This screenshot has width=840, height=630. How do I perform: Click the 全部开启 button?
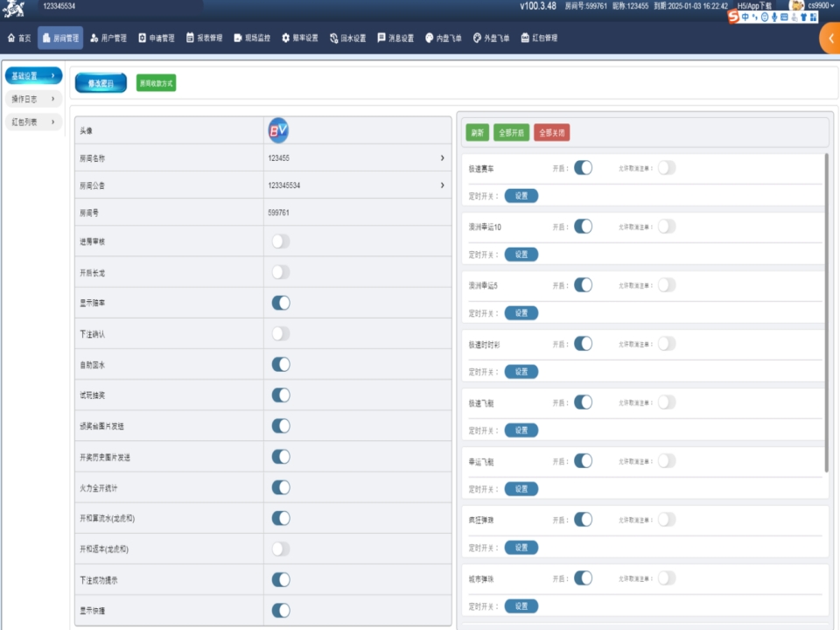512,133
